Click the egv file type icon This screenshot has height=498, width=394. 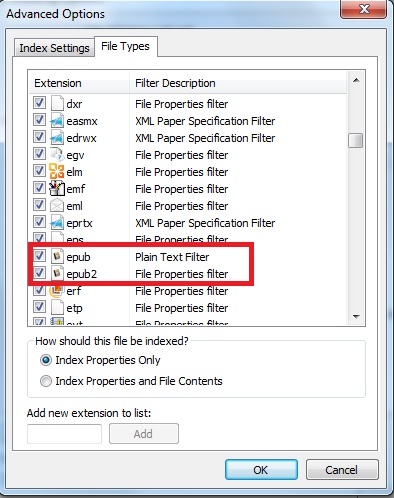pyautogui.click(x=57, y=154)
